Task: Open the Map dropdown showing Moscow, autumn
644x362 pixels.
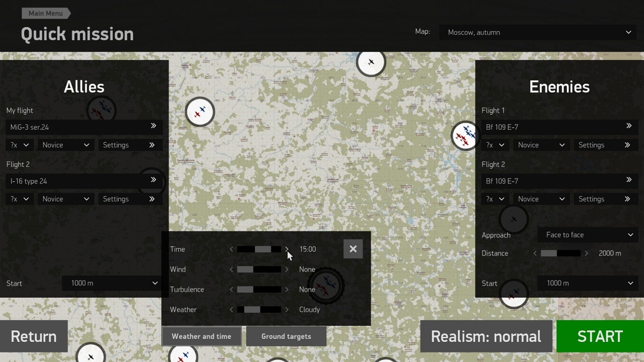Action: coord(538,32)
